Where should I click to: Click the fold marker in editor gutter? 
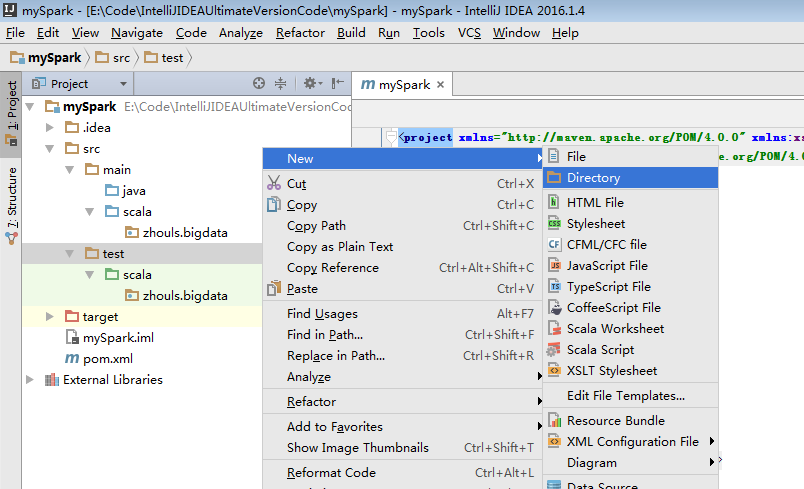coord(391,137)
